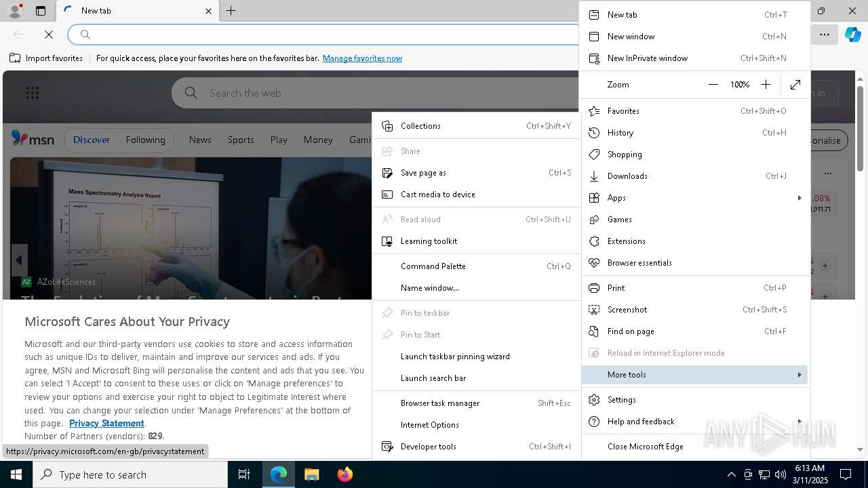This screenshot has width=868, height=488.
Task: Select Print from the Edge menu
Action: pos(694,288)
